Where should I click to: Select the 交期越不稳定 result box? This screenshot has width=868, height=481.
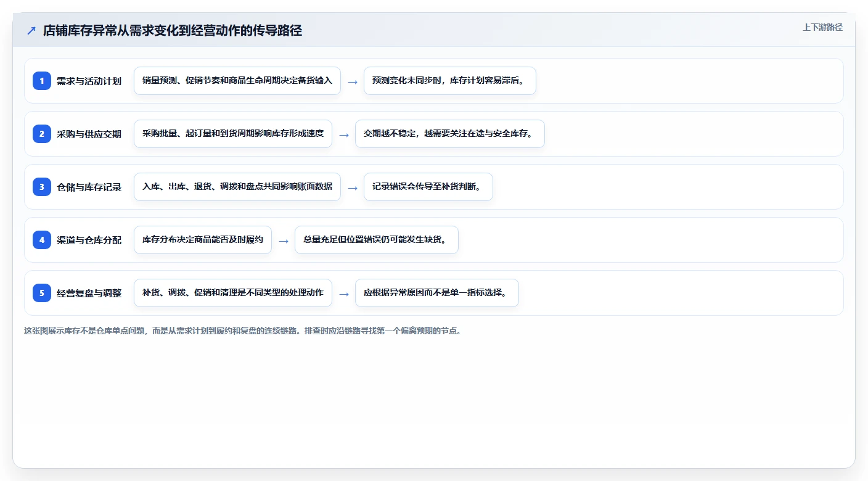pyautogui.click(x=450, y=134)
